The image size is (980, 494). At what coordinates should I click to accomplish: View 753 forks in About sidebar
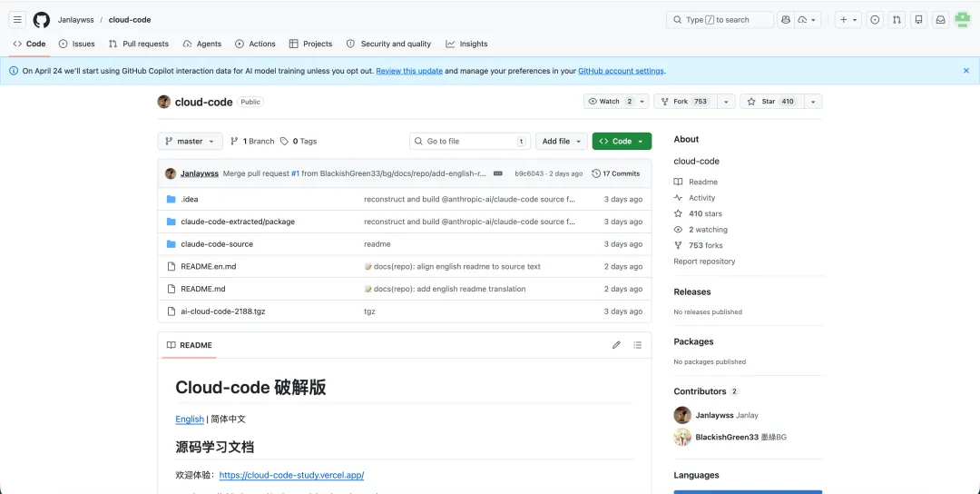[698, 245]
